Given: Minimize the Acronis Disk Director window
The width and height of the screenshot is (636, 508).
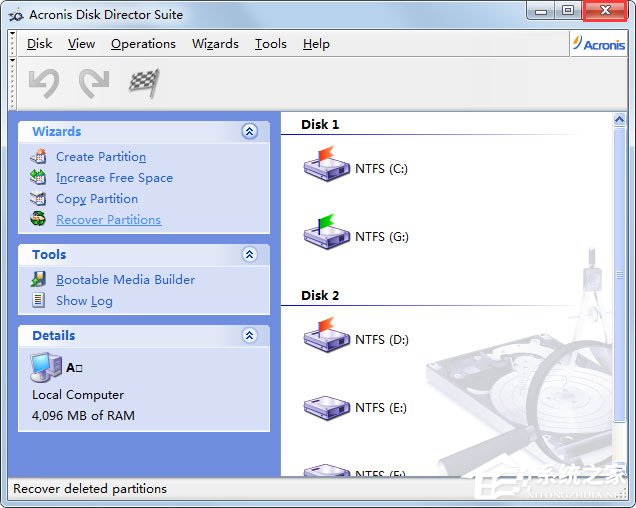Looking at the screenshot, I should 540,11.
